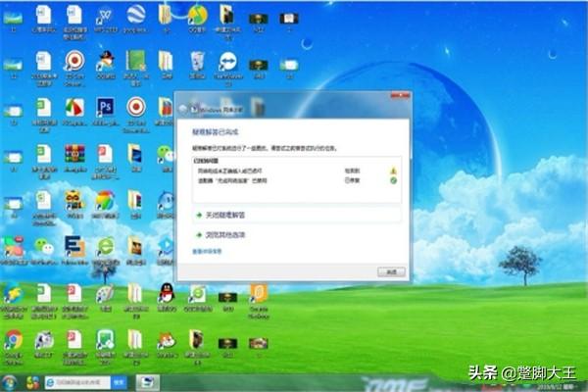588x392 pixels.
Task: Select the green notebook desktop icon
Action: click(x=136, y=61)
